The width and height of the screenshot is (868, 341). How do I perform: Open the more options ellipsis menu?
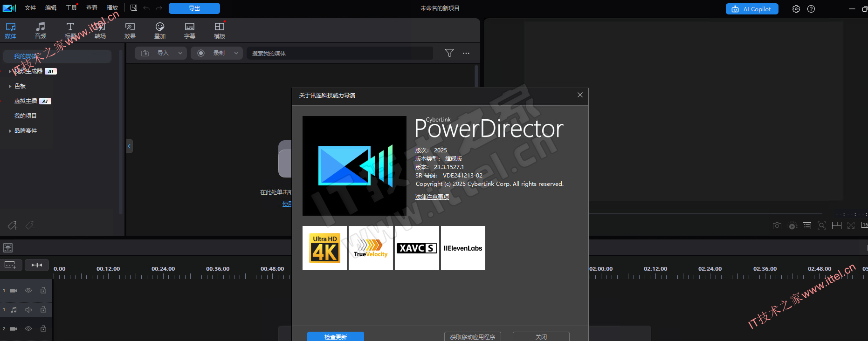coord(466,53)
